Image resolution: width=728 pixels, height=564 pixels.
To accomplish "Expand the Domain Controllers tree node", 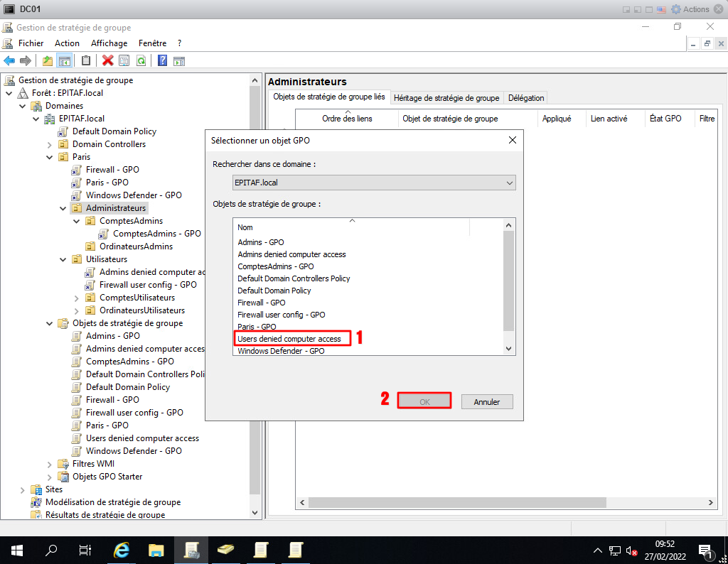I will point(50,144).
